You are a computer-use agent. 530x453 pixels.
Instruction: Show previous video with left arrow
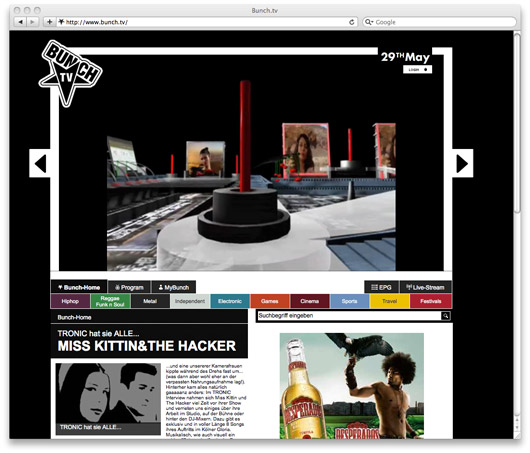point(40,163)
